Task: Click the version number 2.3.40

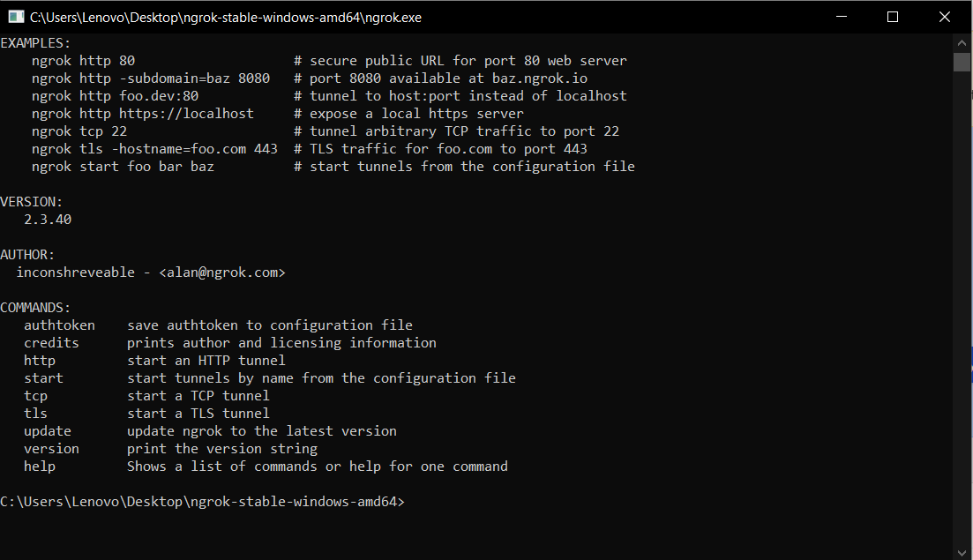Action: click(x=48, y=220)
